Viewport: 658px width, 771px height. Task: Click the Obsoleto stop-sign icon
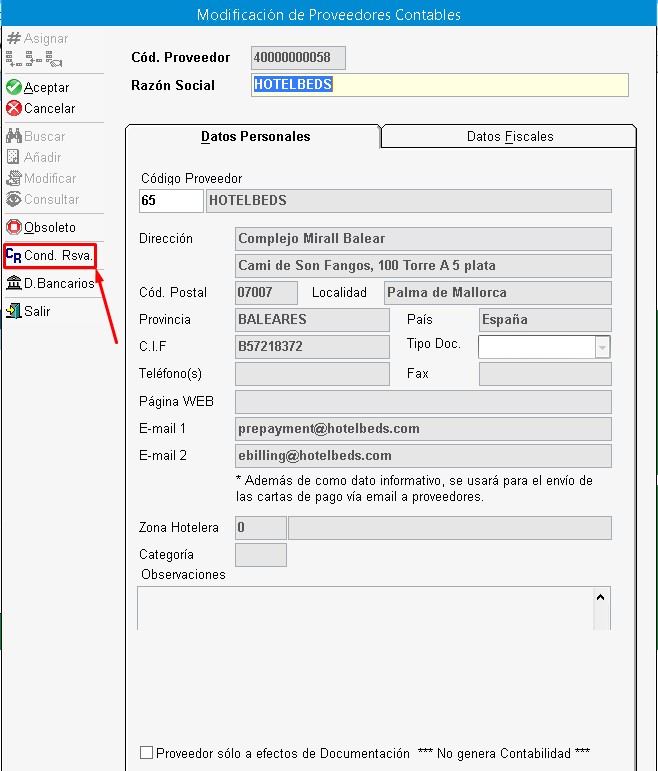click(x=14, y=227)
